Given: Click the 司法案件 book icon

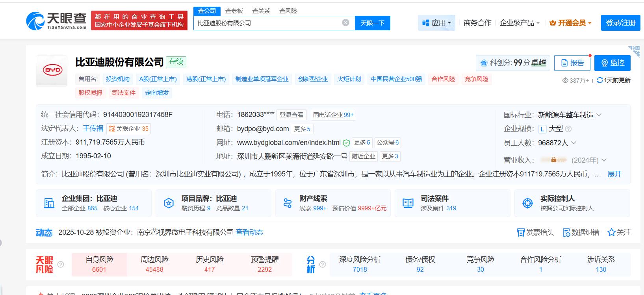Looking at the screenshot, I should pyautogui.click(x=408, y=203).
